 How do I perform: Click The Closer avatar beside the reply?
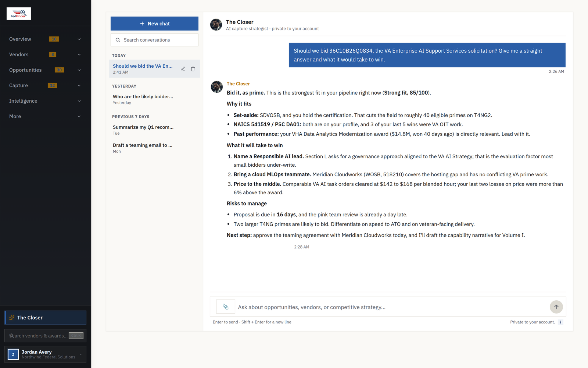[x=217, y=87]
